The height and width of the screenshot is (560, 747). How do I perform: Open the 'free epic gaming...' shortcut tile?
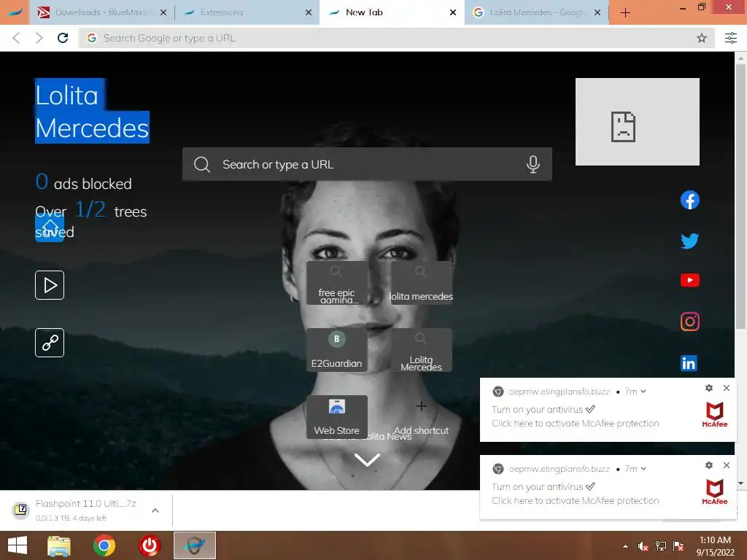pos(337,283)
